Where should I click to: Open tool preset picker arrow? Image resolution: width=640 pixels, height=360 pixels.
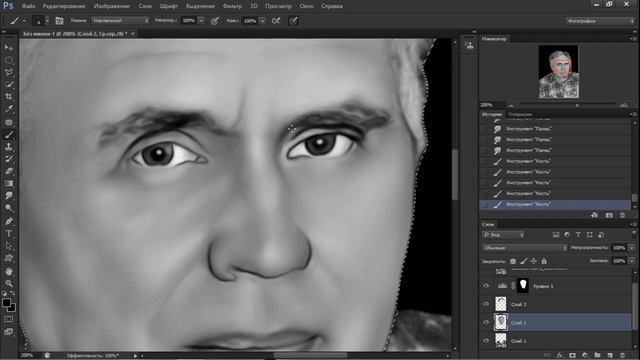tap(24, 20)
